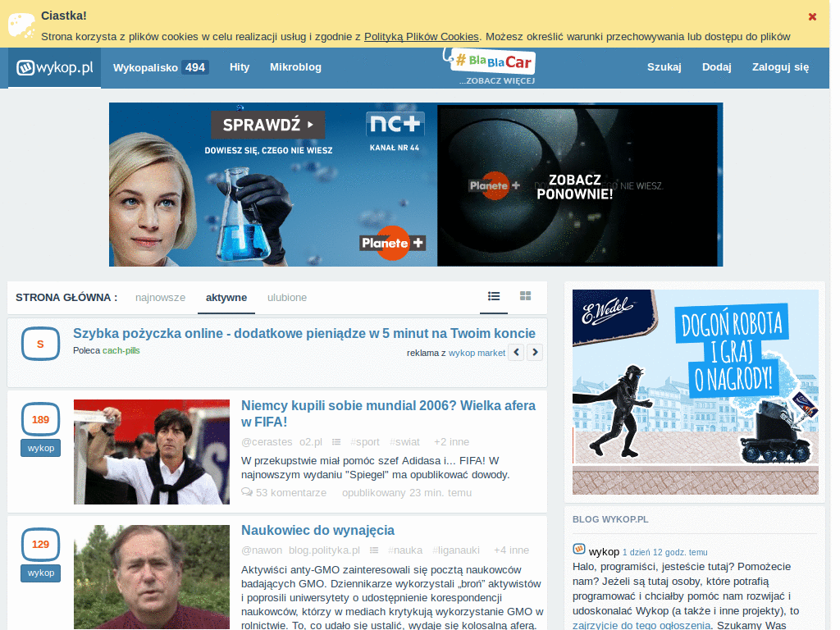The image size is (840, 630).
Task: Click wykop avatar icon in blog section
Action: (x=578, y=549)
